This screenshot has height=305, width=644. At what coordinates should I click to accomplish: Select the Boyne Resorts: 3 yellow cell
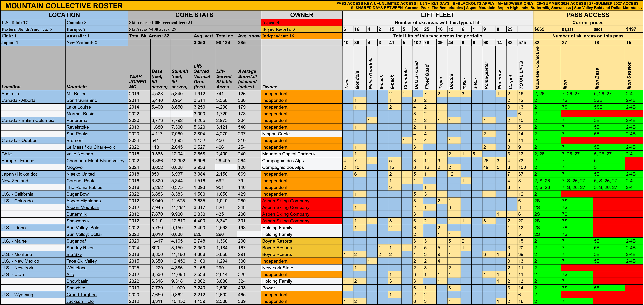tap(301, 29)
